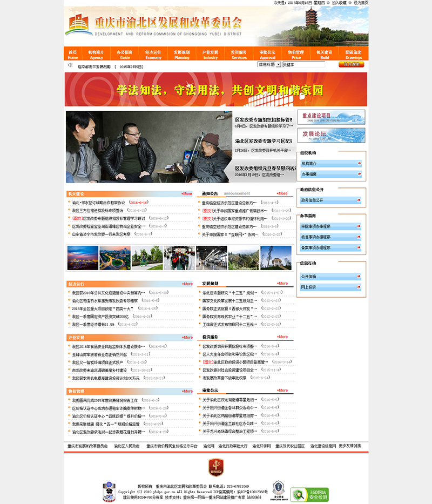Open the 物价管理 Price menu item
The image size is (432, 504).
(296, 55)
